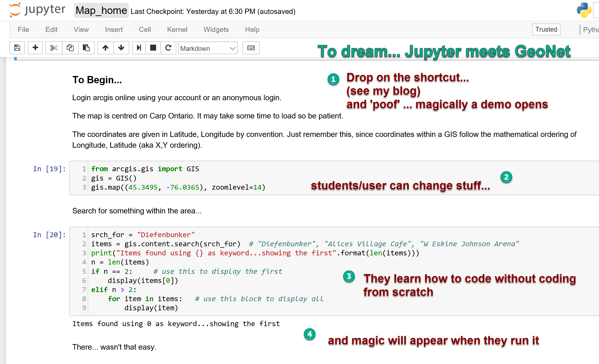Move selected cell up arrow
Viewport: 599px width, 364px height.
point(105,48)
